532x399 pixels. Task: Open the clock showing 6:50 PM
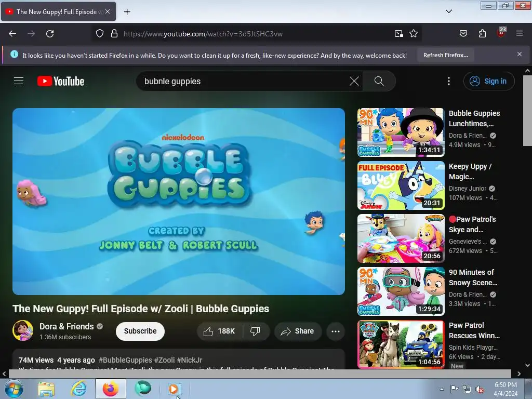(506, 389)
